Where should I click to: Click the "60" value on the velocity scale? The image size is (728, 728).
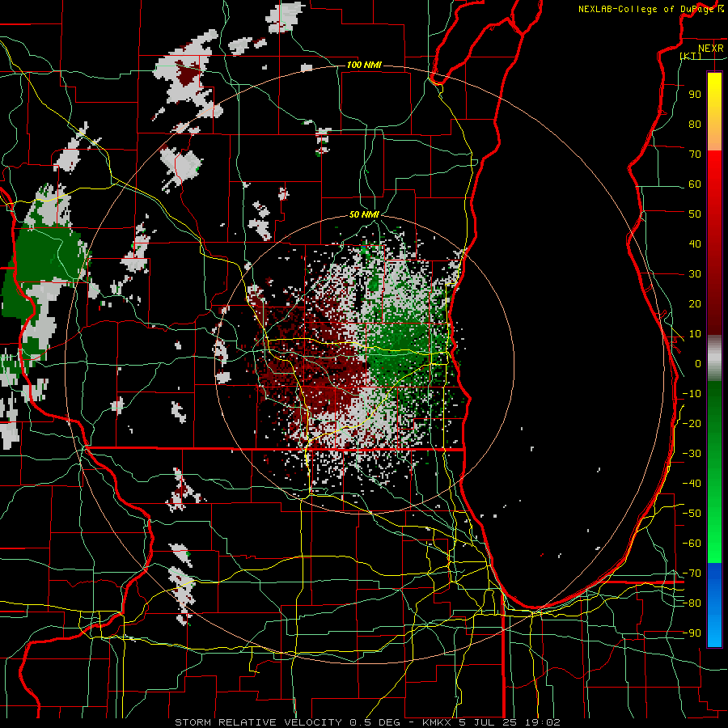[695, 184]
